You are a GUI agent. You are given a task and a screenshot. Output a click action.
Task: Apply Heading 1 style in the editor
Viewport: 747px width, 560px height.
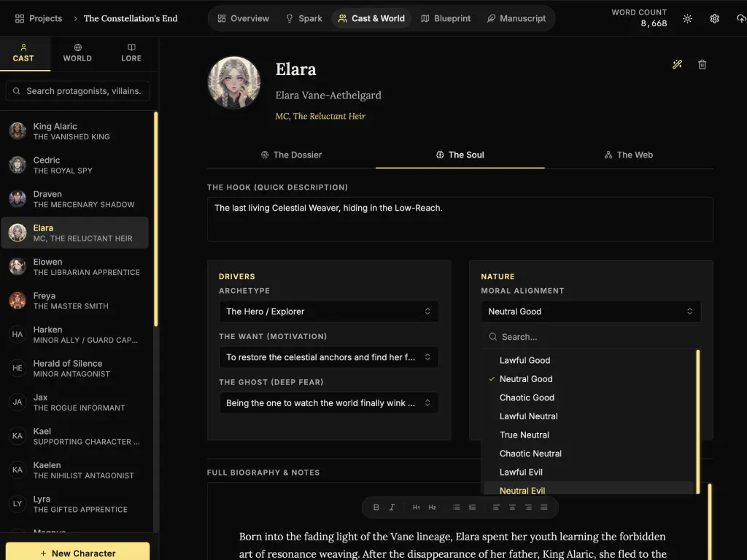tap(416, 507)
